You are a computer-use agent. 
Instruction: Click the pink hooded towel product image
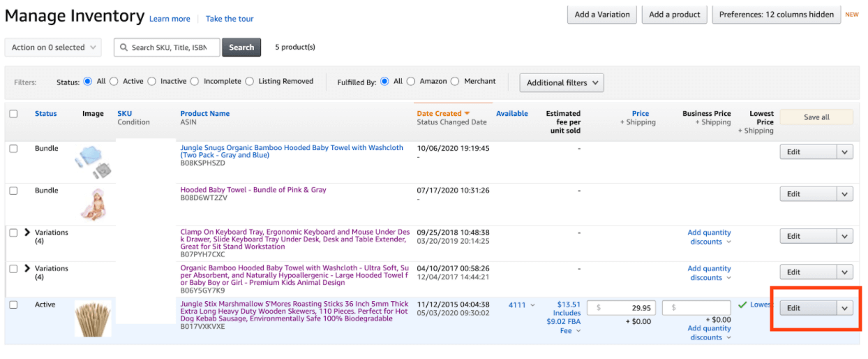[93, 203]
